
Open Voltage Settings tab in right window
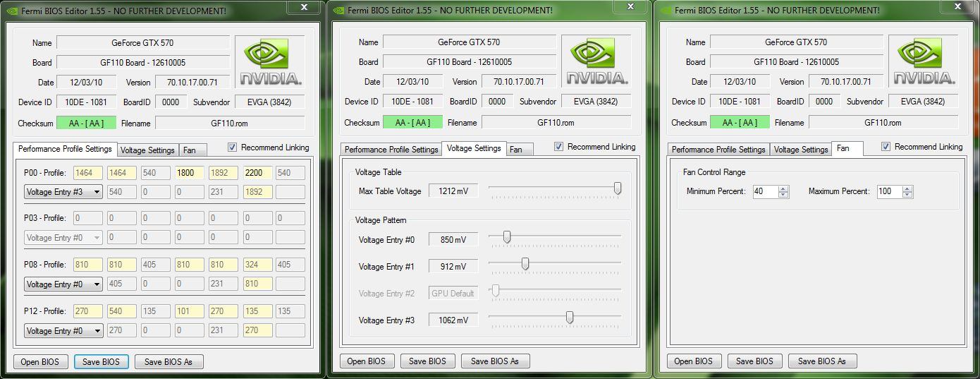tap(800, 150)
